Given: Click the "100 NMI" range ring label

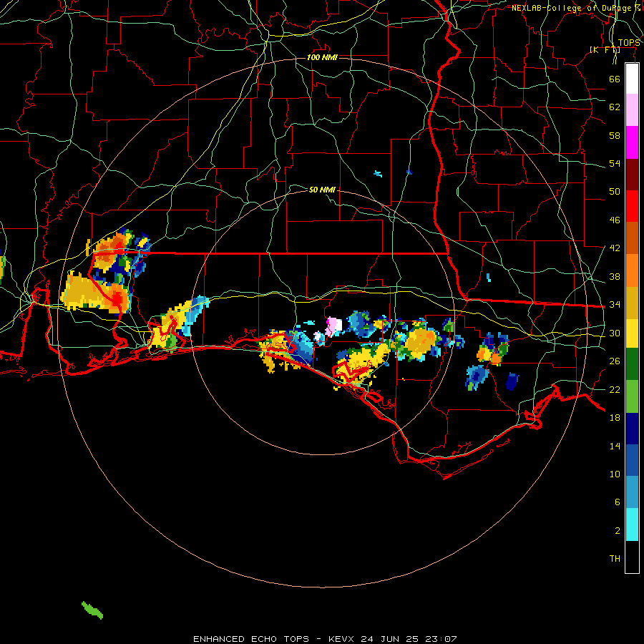Looking at the screenshot, I should click(x=322, y=57).
